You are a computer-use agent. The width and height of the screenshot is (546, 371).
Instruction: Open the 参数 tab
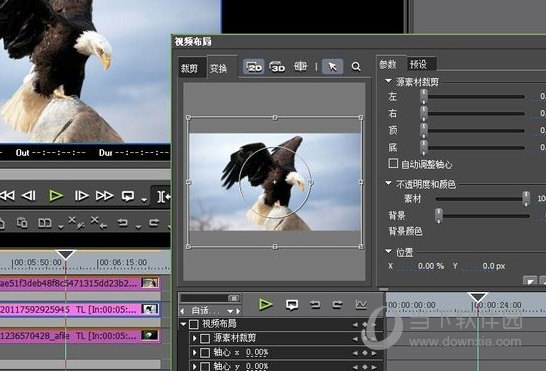[x=388, y=64]
